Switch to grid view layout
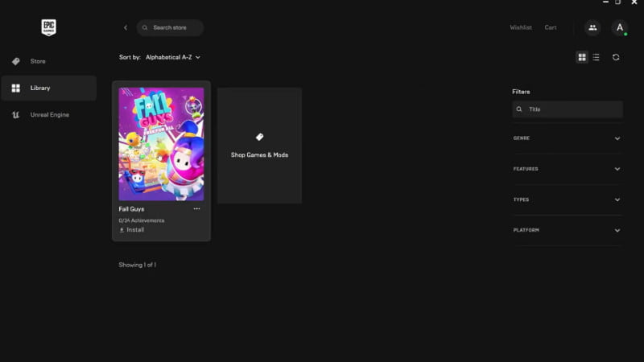The height and width of the screenshot is (362, 644). click(x=581, y=57)
